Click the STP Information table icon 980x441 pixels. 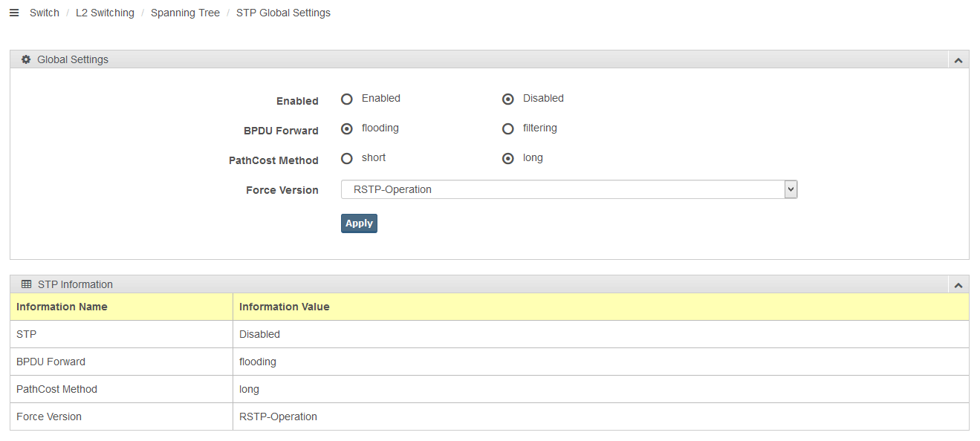click(26, 284)
